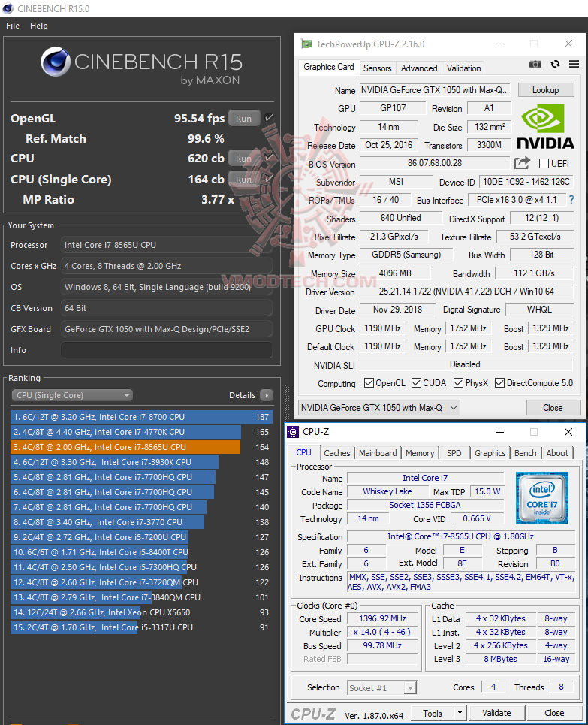Toggle the DirectCompute 5.0 checkbox
Viewport: 588px width, 725px height.
pyautogui.click(x=499, y=383)
